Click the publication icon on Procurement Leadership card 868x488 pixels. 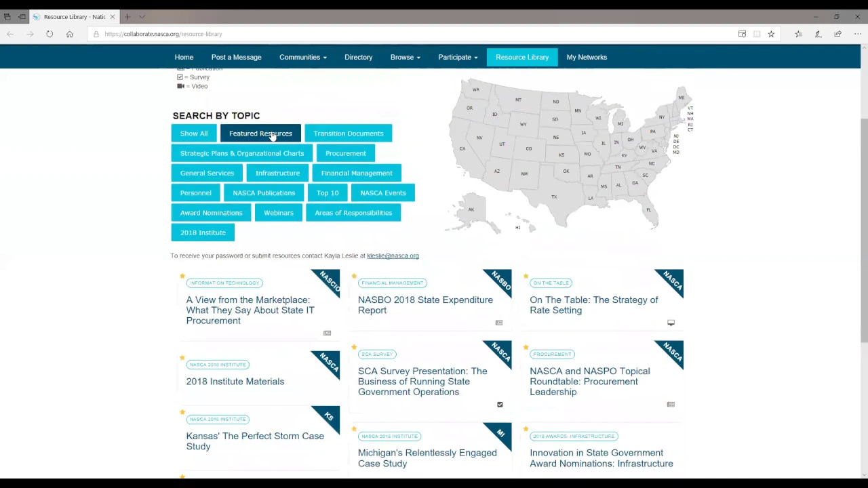click(x=671, y=405)
